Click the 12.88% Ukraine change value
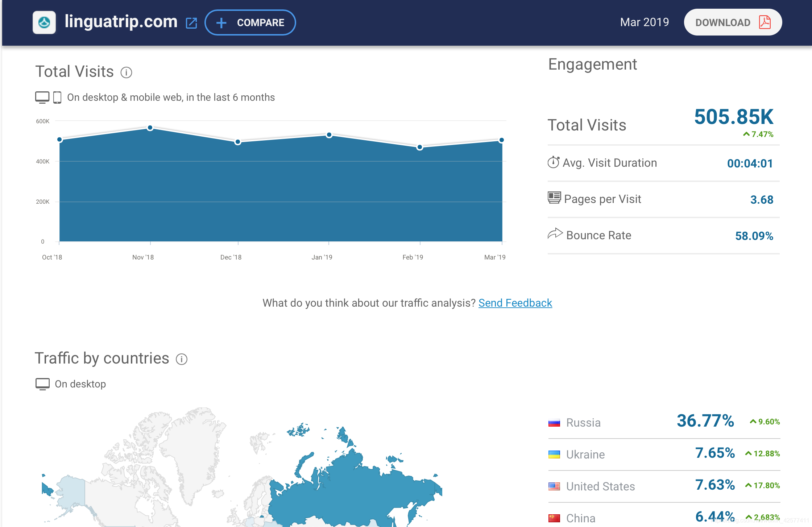 tap(763, 454)
